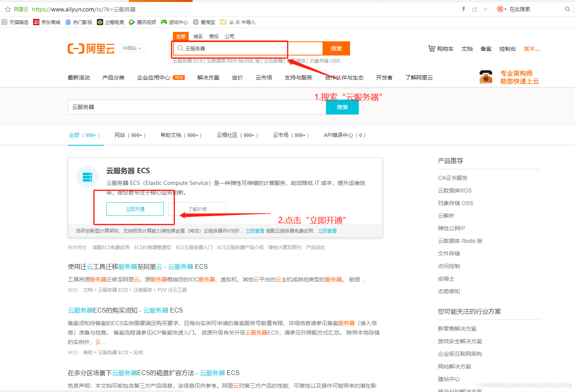Click the blue 搜索 button
Viewport: 575px width, 392px height.
pos(342,107)
